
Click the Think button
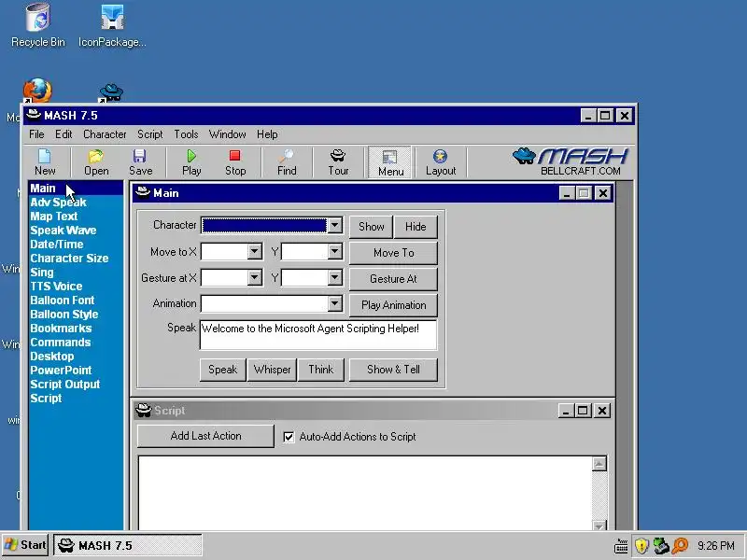click(x=320, y=370)
